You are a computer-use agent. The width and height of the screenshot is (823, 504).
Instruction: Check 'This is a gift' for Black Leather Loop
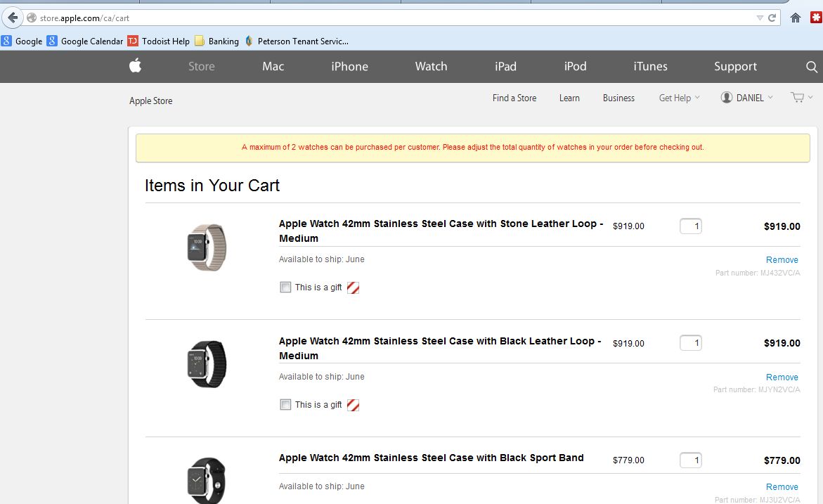click(x=285, y=405)
